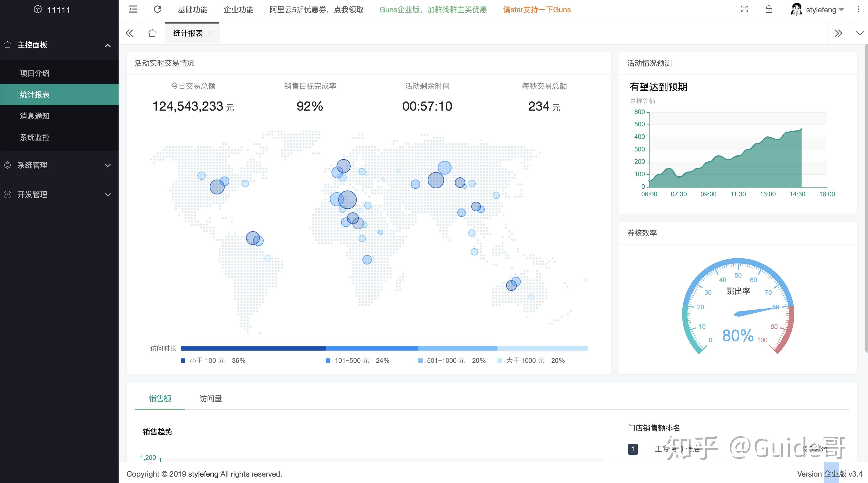
Task: Click the 阿里云5折优惠券 link
Action: (x=316, y=10)
